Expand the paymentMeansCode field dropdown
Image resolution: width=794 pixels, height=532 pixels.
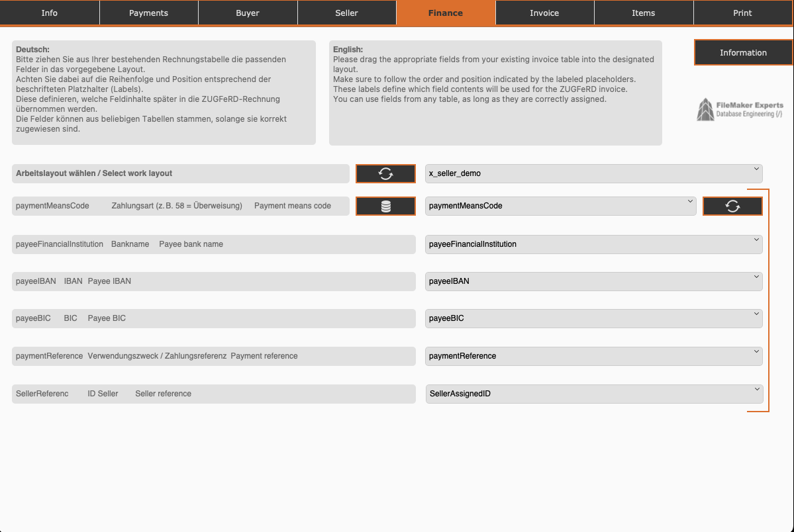tap(560, 206)
